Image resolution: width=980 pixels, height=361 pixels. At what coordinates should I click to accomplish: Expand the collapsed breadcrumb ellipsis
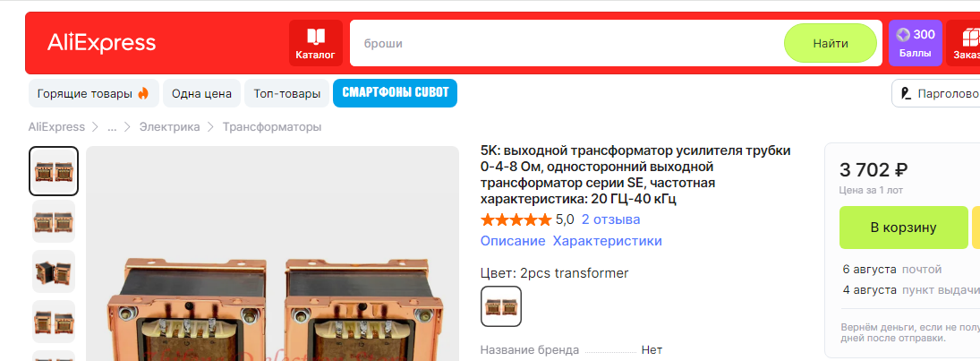coord(113,127)
